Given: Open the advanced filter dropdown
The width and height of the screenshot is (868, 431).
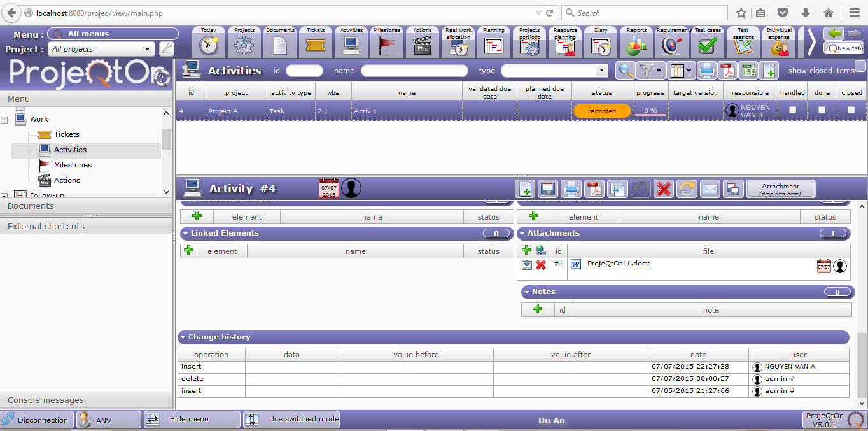Looking at the screenshot, I should point(659,71).
